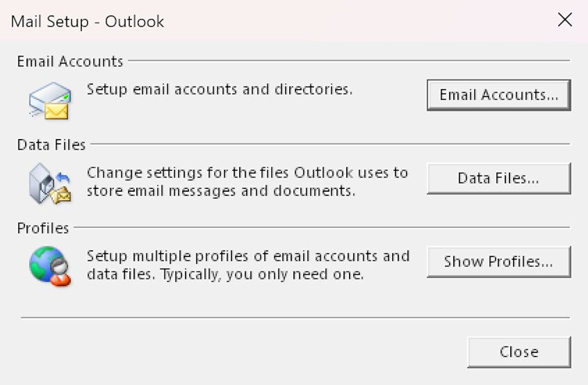
Task: Click the Close button at the bottom
Action: [519, 351]
